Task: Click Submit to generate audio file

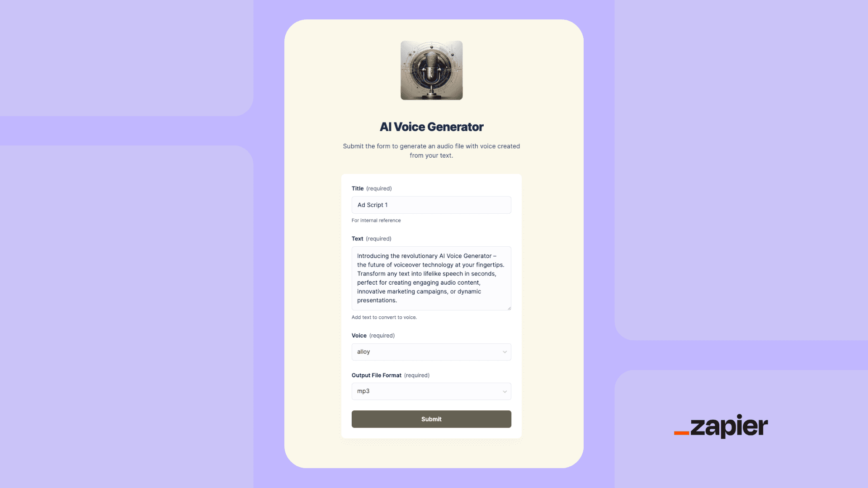Action: click(x=431, y=419)
